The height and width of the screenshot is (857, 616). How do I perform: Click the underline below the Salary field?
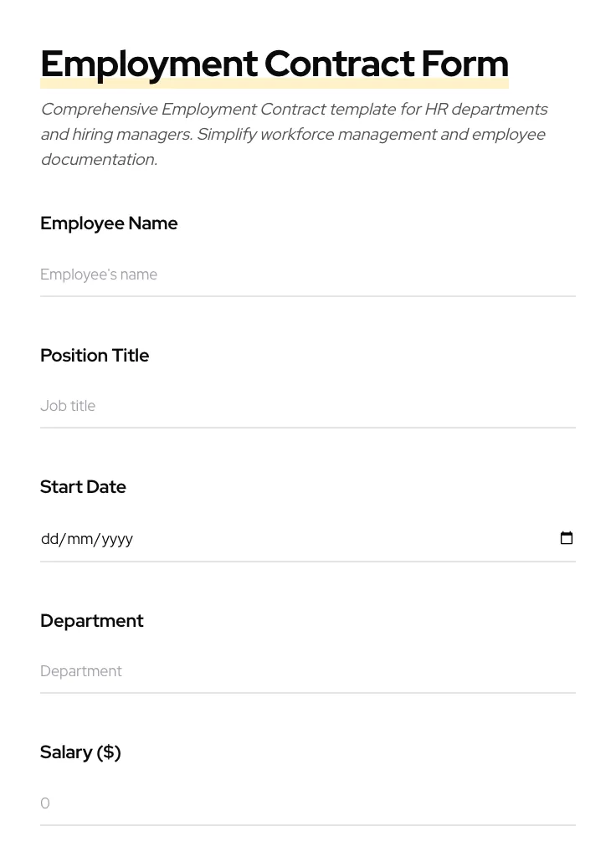tap(308, 827)
